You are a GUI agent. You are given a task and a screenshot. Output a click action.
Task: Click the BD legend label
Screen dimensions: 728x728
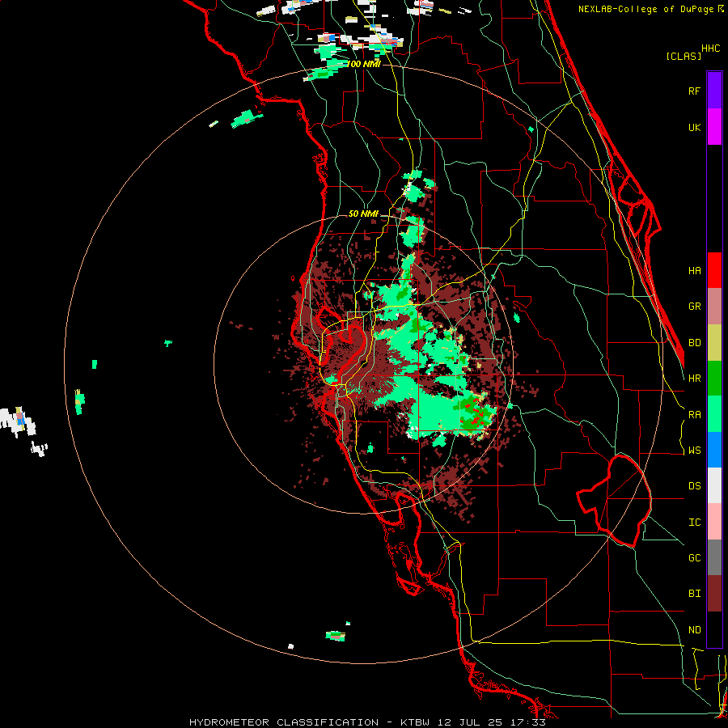[x=694, y=343]
